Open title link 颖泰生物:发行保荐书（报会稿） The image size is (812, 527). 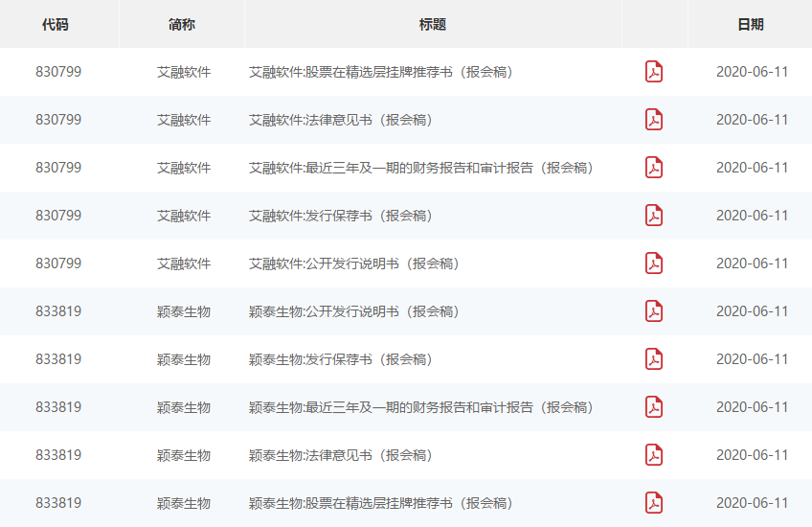click(x=340, y=359)
